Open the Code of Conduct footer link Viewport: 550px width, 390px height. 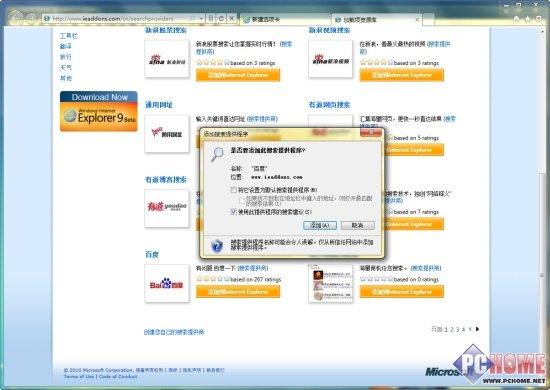click(x=118, y=376)
